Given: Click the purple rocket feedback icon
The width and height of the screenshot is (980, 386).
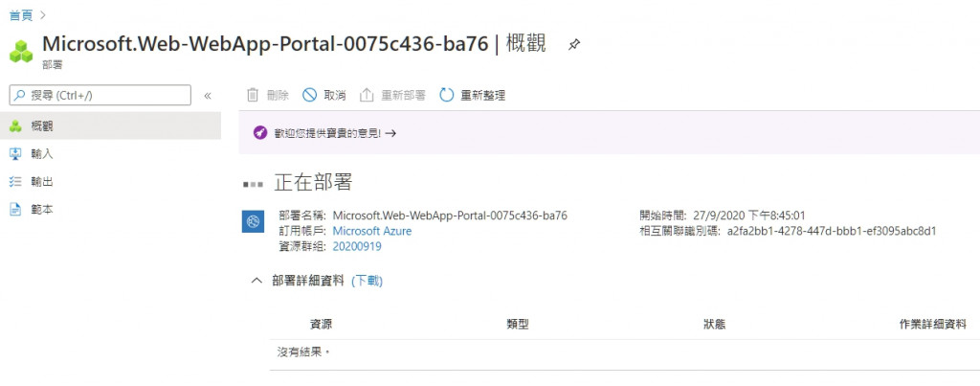Looking at the screenshot, I should click(260, 132).
